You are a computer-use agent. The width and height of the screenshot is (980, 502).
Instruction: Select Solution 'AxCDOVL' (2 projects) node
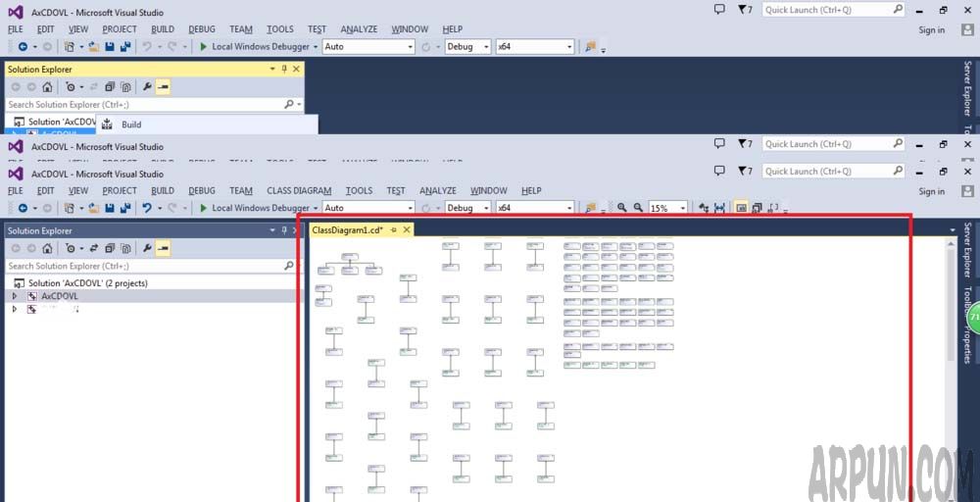click(x=87, y=283)
